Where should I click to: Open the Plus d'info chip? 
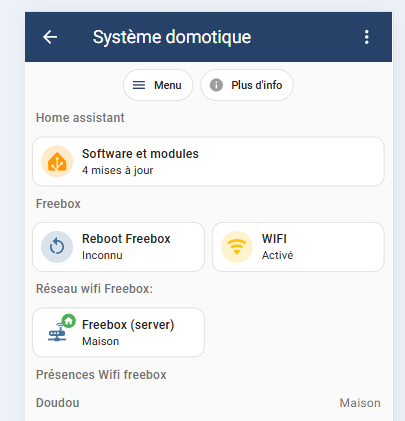pyautogui.click(x=247, y=85)
